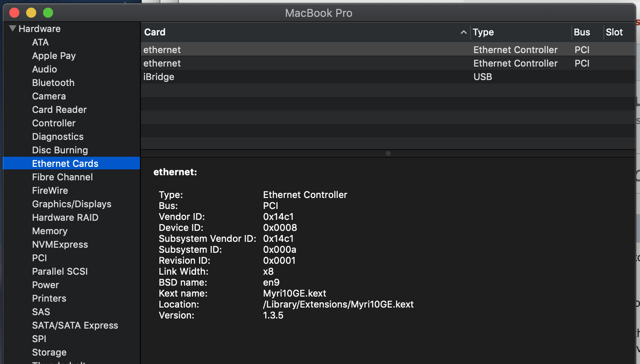640x364 pixels.
Task: Select Ethernet Cards in the sidebar
Action: [71, 163]
